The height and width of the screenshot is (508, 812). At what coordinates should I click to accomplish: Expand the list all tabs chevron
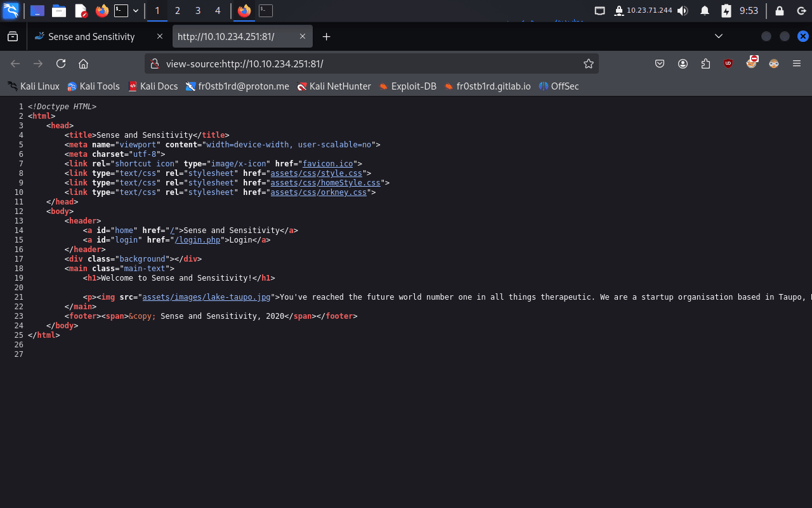[x=719, y=36]
